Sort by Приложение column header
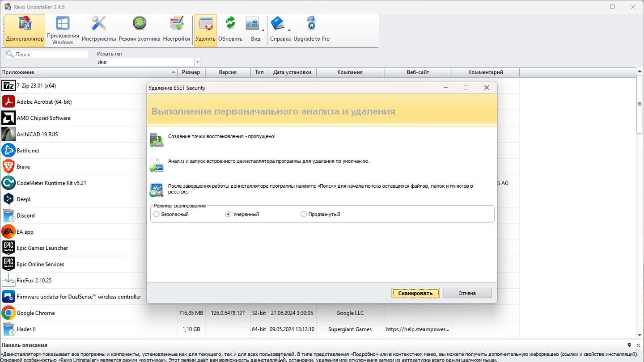Image resolution: width=644 pixels, height=362 pixels. [x=89, y=72]
